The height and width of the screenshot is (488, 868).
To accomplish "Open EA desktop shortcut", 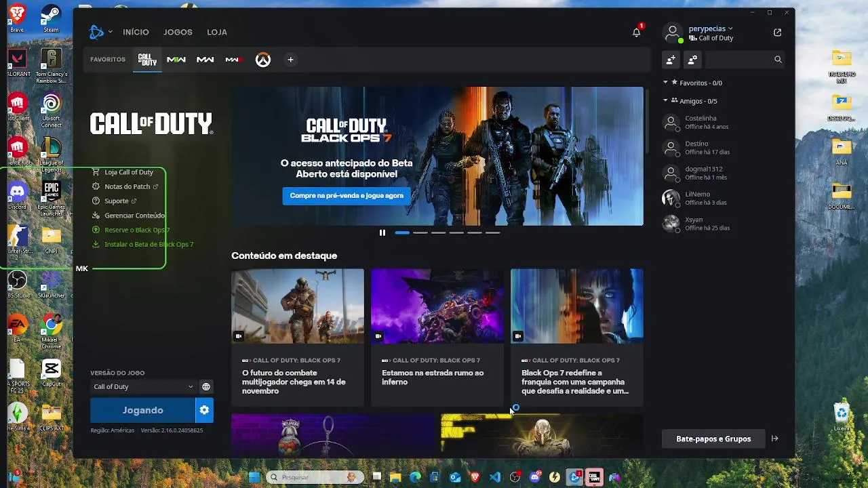I will point(17,328).
